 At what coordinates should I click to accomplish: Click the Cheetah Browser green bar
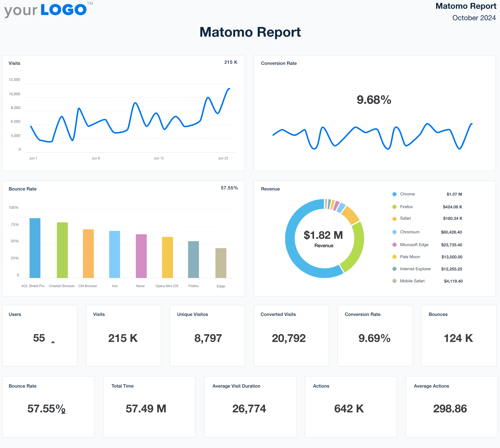coord(62,250)
